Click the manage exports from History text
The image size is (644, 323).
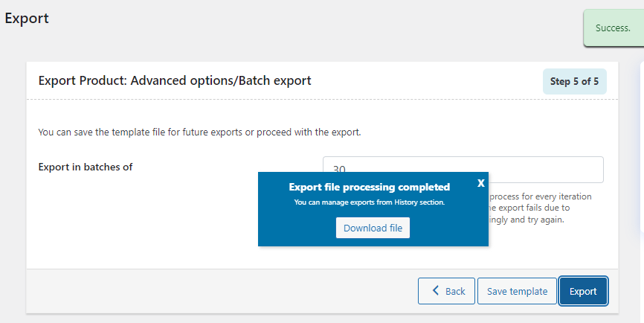(369, 202)
